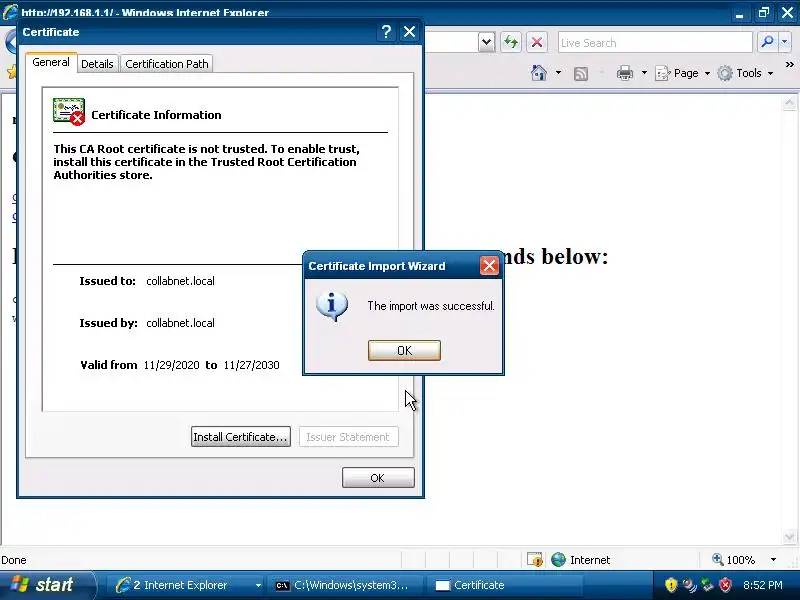Close the Certificate Import Wizard dialog
Image resolution: width=800 pixels, height=600 pixels.
pos(489,265)
